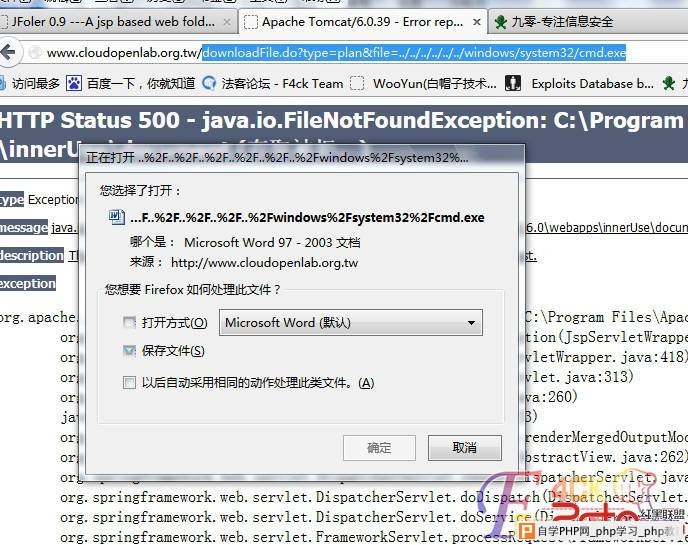Select the Apache Tomcat/6.0.39 Error report tab
Viewport: 688px width, 545px height.
[x=362, y=22]
